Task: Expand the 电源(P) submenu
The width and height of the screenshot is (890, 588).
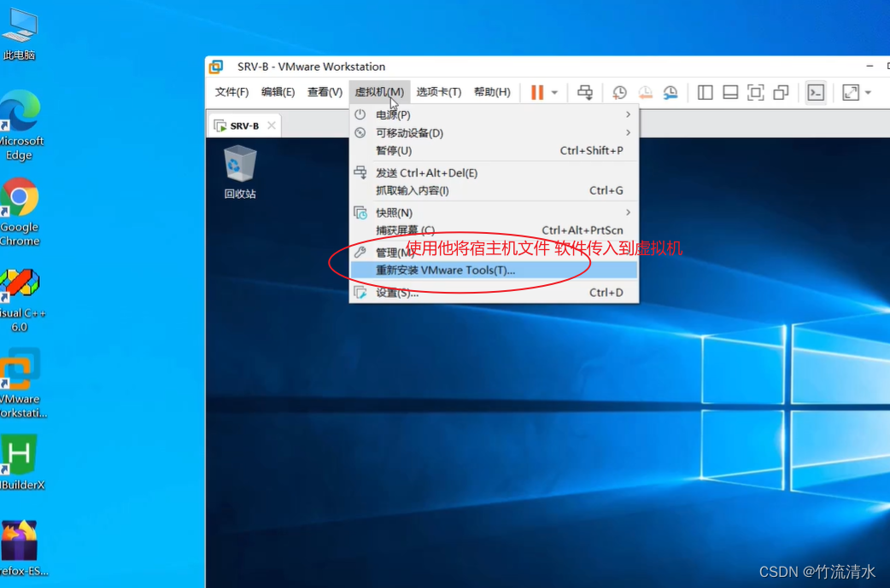Action: coord(494,114)
